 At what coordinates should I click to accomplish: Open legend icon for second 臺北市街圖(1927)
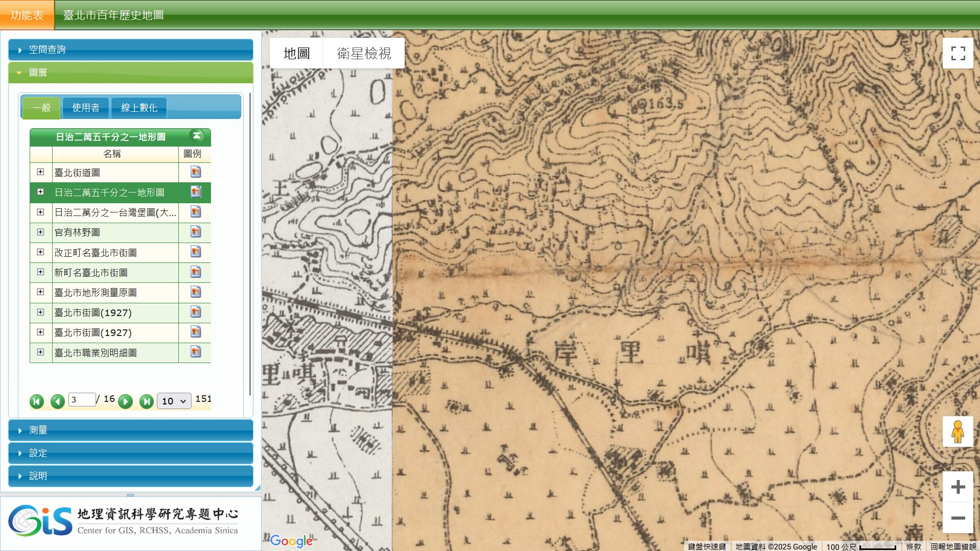pyautogui.click(x=195, y=332)
